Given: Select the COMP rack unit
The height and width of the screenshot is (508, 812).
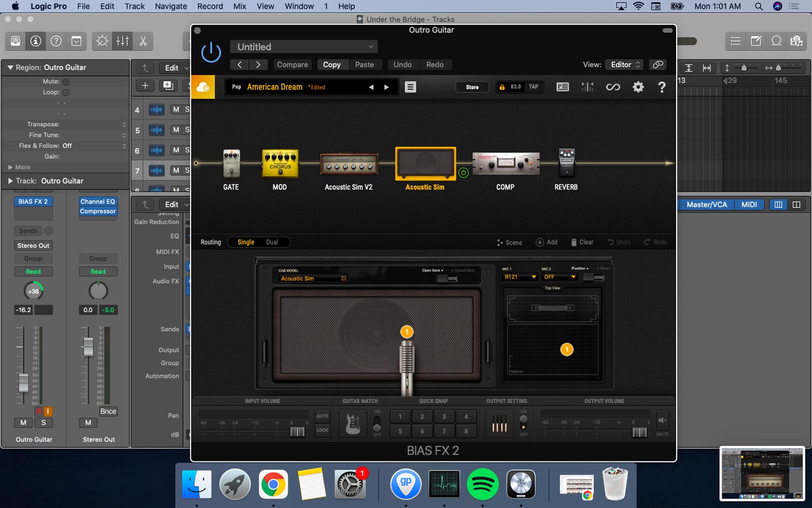Looking at the screenshot, I should tap(506, 163).
